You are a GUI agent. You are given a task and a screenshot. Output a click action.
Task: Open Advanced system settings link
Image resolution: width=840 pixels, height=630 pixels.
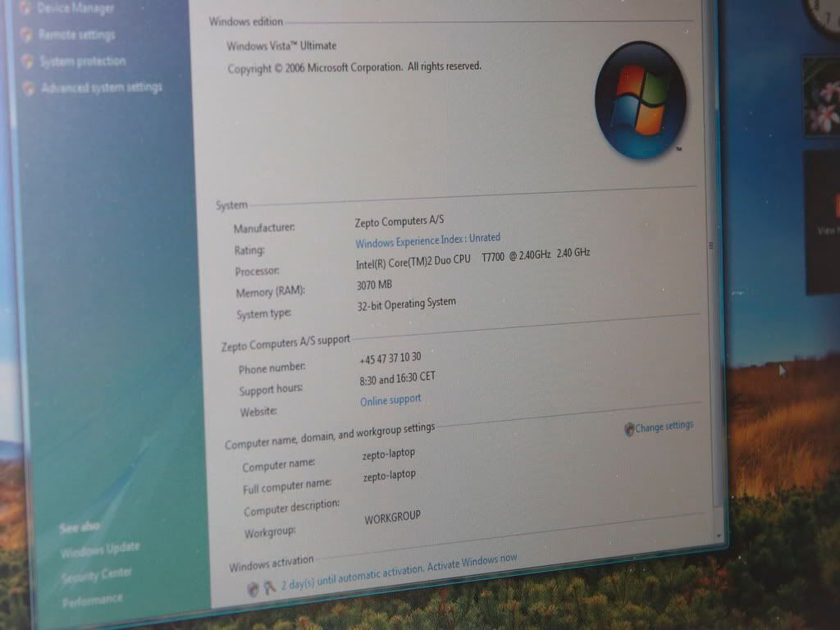pyautogui.click(x=101, y=87)
